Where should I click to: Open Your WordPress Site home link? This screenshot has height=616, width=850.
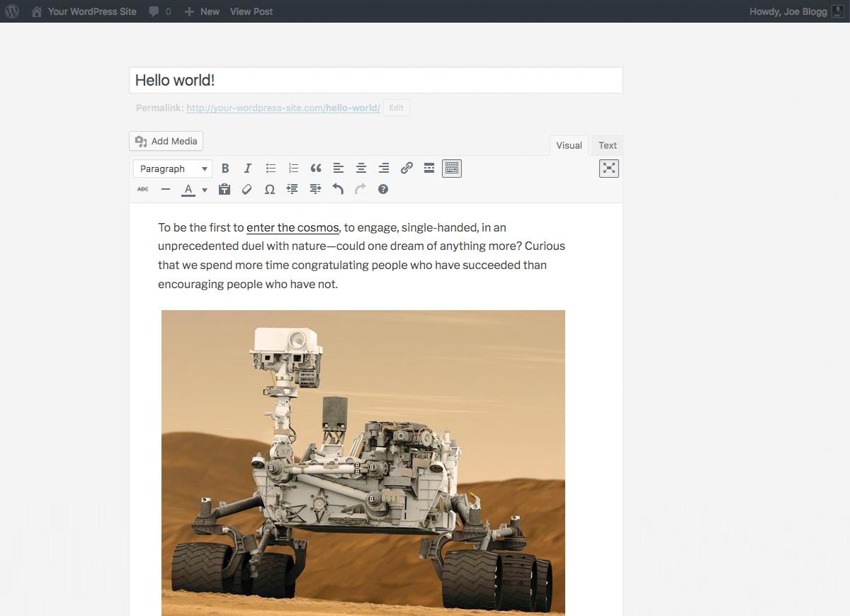(84, 11)
